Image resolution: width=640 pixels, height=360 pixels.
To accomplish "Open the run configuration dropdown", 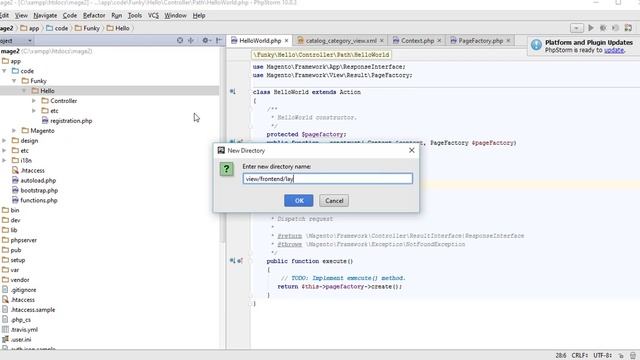I will pyautogui.click(x=576, y=28).
